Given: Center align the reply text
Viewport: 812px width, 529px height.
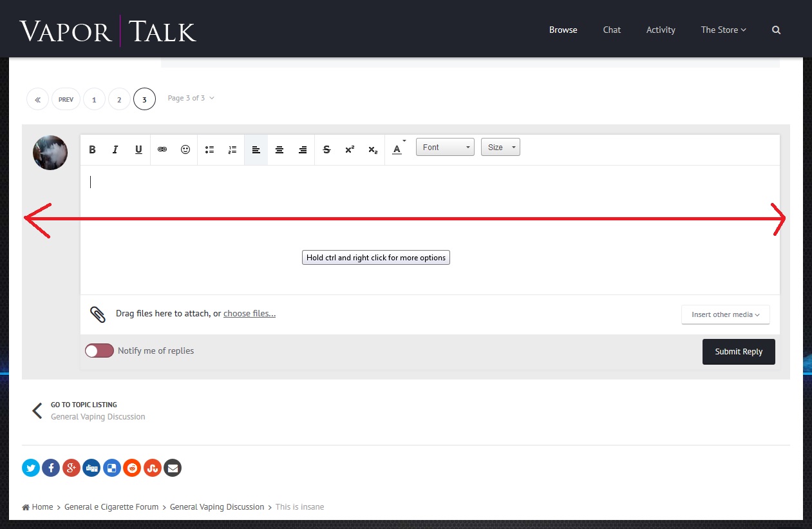Looking at the screenshot, I should (x=279, y=149).
